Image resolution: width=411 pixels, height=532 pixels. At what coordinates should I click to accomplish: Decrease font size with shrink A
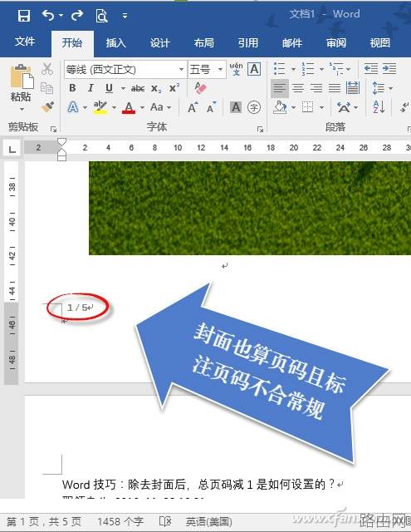point(212,107)
